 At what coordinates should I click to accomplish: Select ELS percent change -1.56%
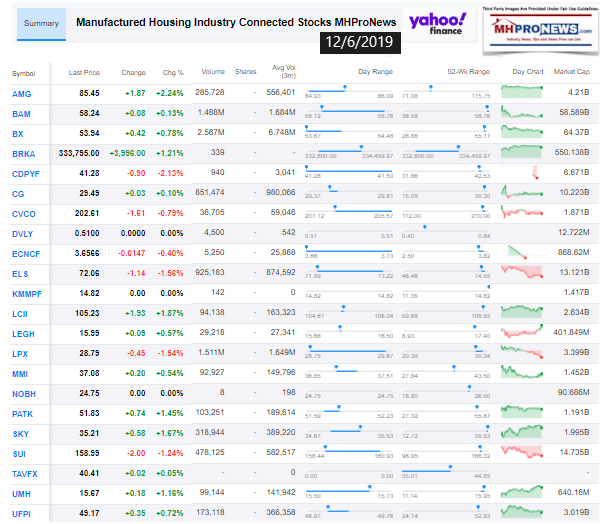170,273
